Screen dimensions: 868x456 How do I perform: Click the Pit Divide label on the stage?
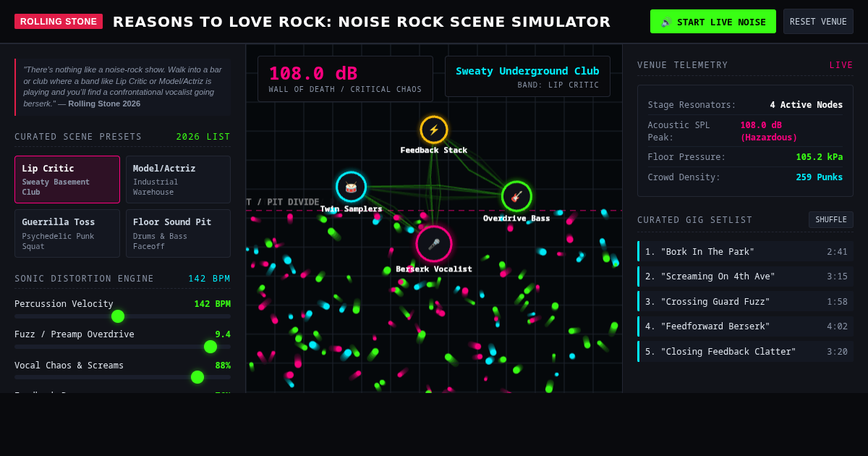click(x=283, y=202)
